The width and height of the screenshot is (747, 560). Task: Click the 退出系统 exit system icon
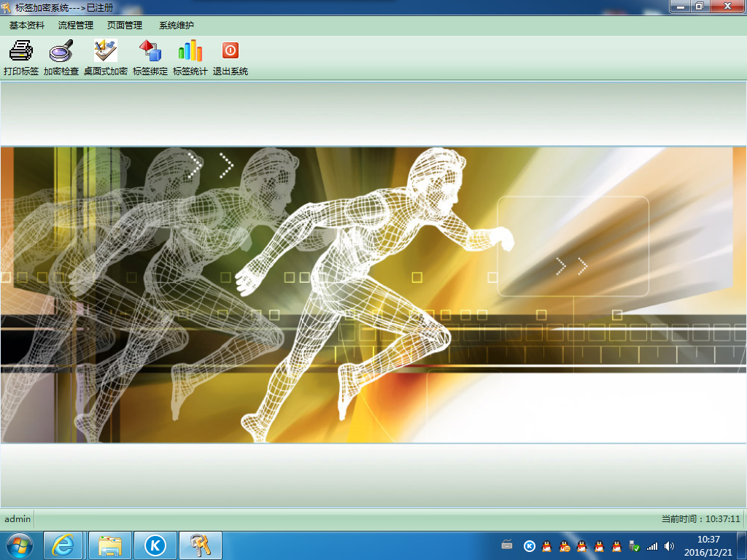point(230,58)
